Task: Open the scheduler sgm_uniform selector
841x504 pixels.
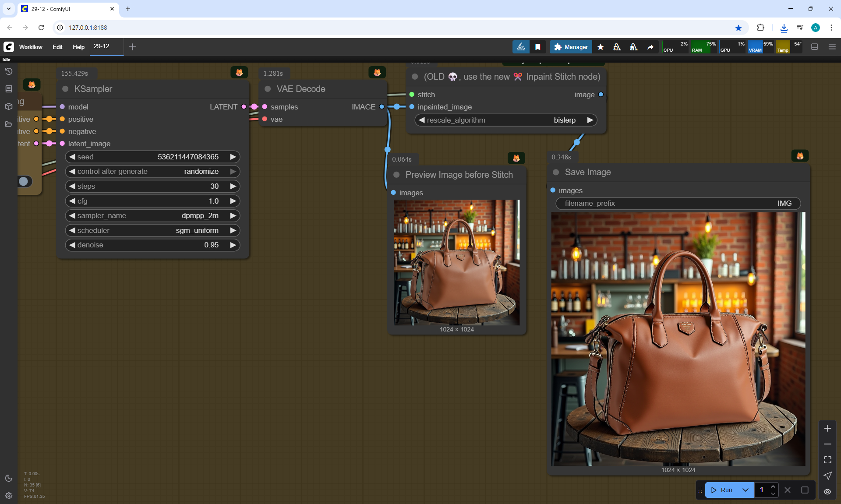Action: 152,230
